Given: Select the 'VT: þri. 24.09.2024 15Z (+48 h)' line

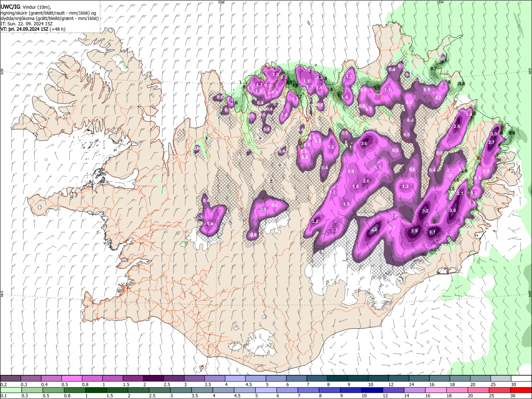Looking at the screenshot, I should [x=33, y=29].
